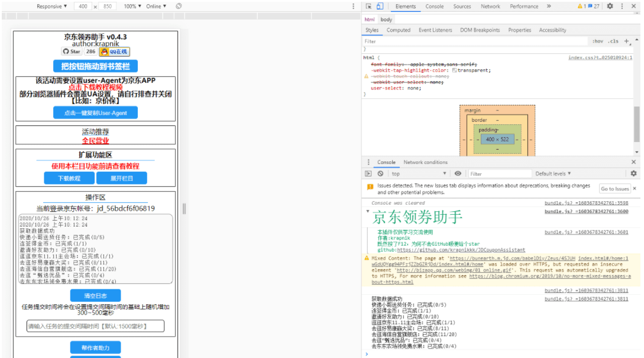Switch to the Elements tab

point(405,6)
